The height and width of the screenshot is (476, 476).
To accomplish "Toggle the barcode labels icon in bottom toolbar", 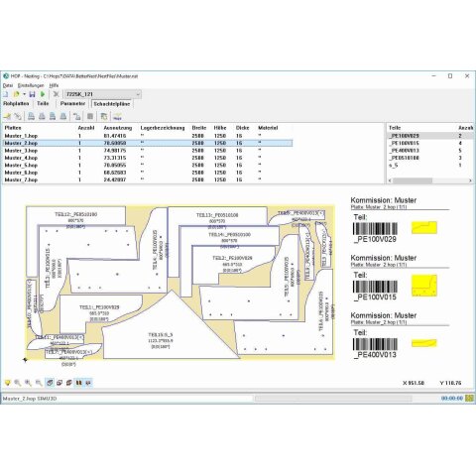I will (79, 383).
